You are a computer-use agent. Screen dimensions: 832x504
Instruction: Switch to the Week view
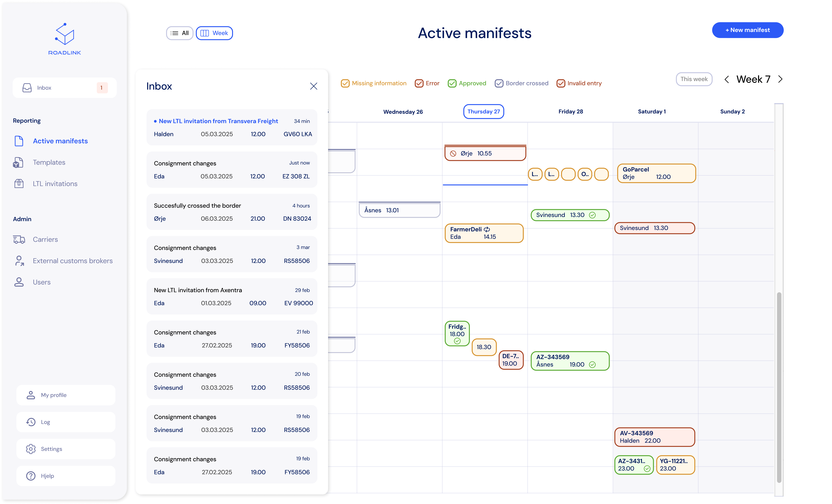click(x=214, y=33)
